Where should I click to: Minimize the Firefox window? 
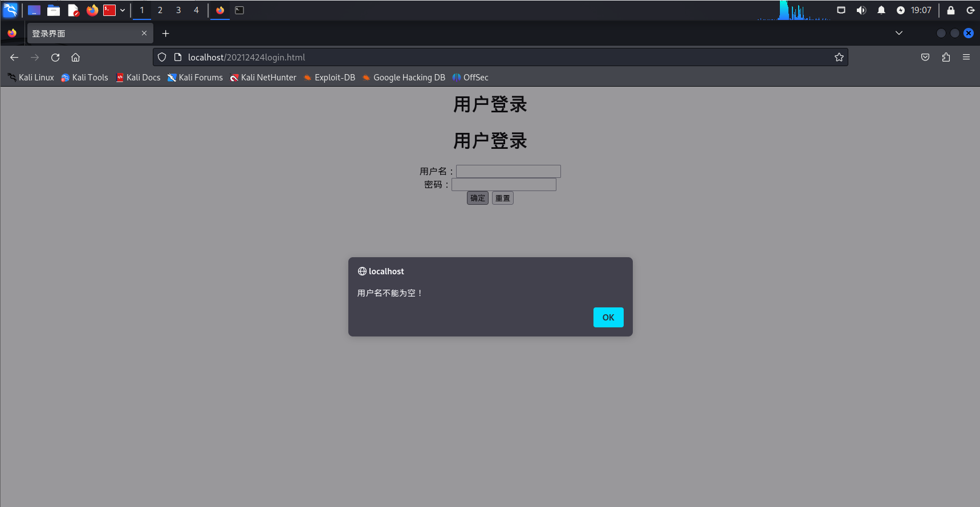tap(941, 33)
